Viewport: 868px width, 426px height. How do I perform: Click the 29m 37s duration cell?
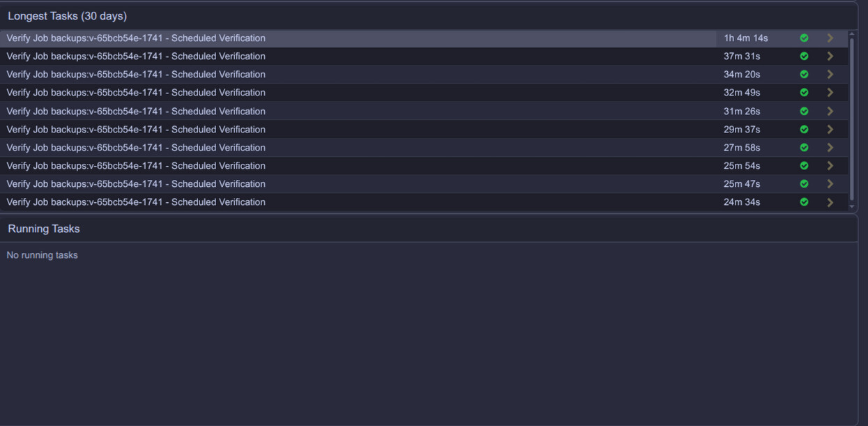coord(742,130)
